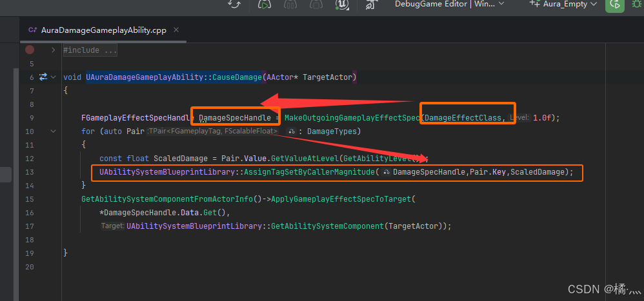Click the reference icon before ': DamageTypes'

pos(292,131)
